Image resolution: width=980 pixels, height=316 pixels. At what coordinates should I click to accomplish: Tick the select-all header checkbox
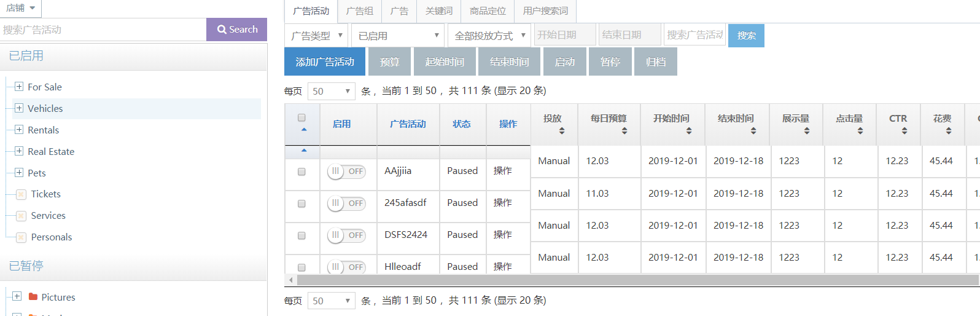point(301,117)
